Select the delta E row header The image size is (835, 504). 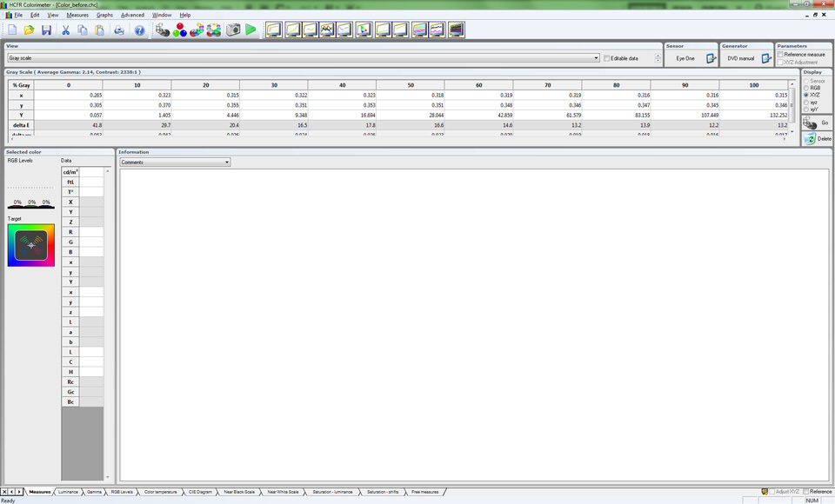(x=21, y=125)
